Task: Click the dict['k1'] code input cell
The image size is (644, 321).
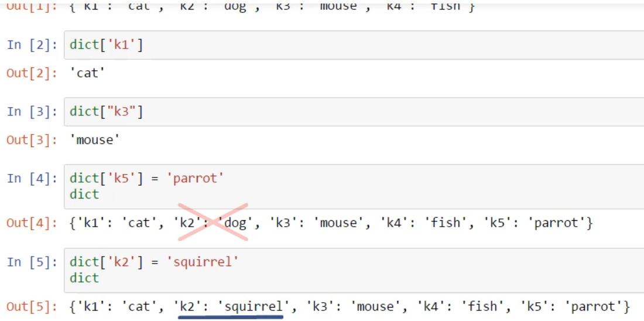Action: click(x=351, y=45)
